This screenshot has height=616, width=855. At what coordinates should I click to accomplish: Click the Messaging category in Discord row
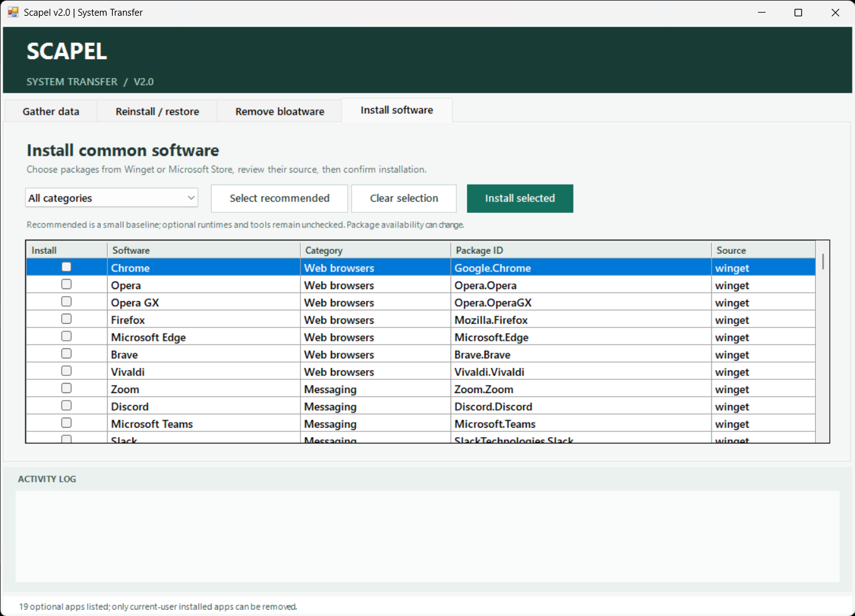point(376,406)
